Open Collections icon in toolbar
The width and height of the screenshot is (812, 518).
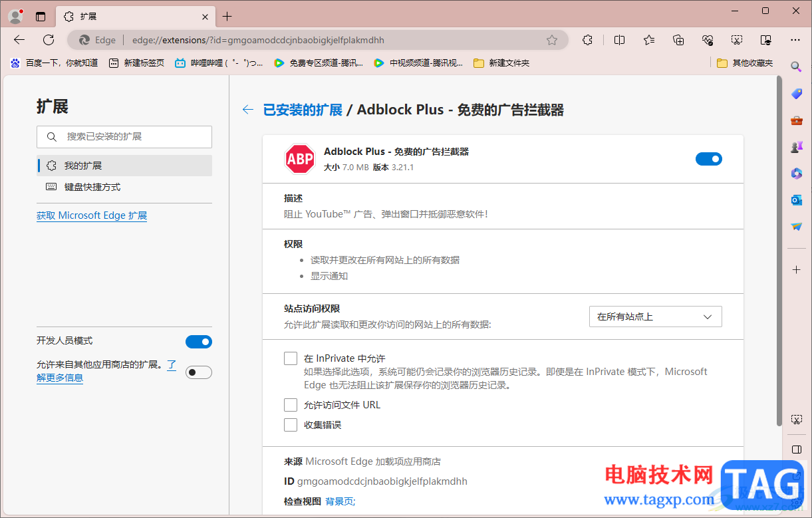pos(678,40)
